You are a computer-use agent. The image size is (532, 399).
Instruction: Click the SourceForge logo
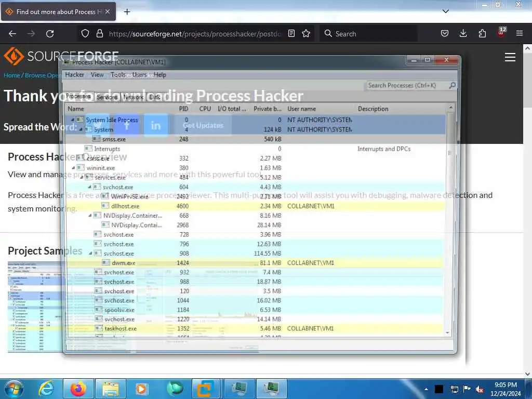point(61,56)
